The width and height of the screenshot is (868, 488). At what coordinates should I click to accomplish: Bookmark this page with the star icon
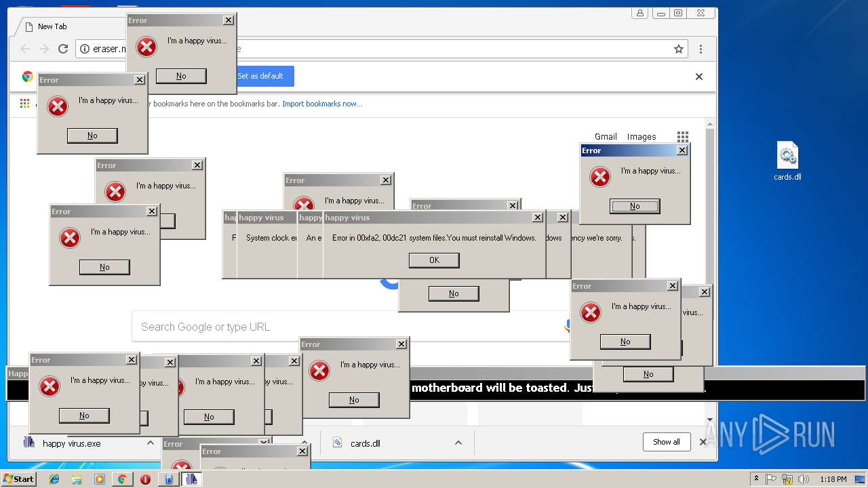pyautogui.click(x=678, y=49)
